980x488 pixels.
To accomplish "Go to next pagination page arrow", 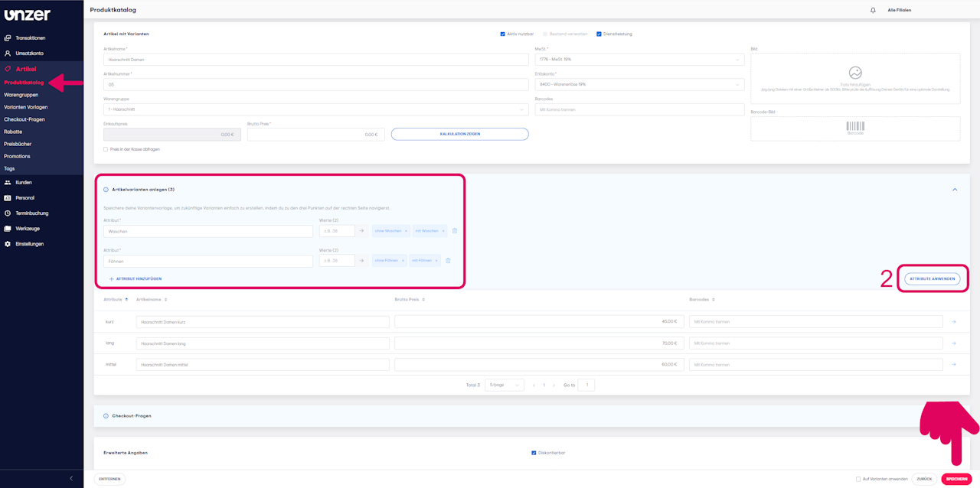I will 555,385.
